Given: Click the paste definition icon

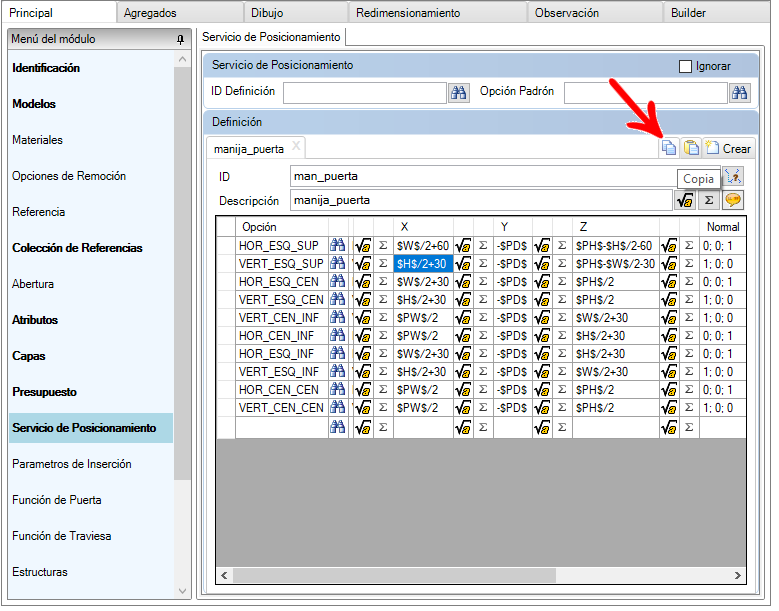Looking at the screenshot, I should (691, 149).
